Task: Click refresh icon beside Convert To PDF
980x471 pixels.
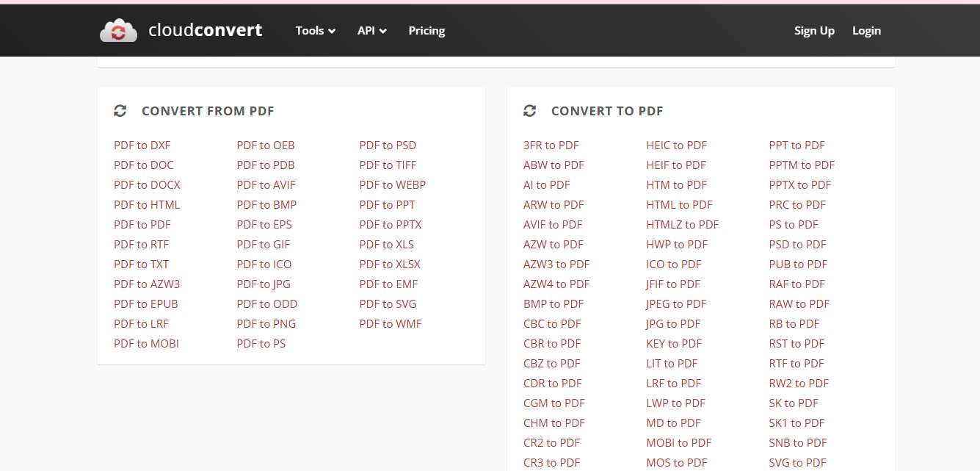Action: [x=529, y=111]
